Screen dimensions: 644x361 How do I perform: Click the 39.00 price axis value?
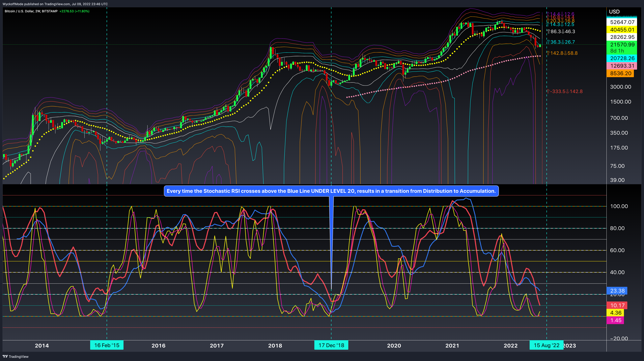click(617, 180)
